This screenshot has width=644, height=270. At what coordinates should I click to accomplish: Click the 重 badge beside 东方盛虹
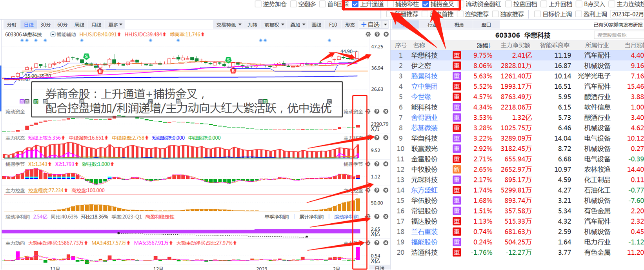tap(457, 190)
